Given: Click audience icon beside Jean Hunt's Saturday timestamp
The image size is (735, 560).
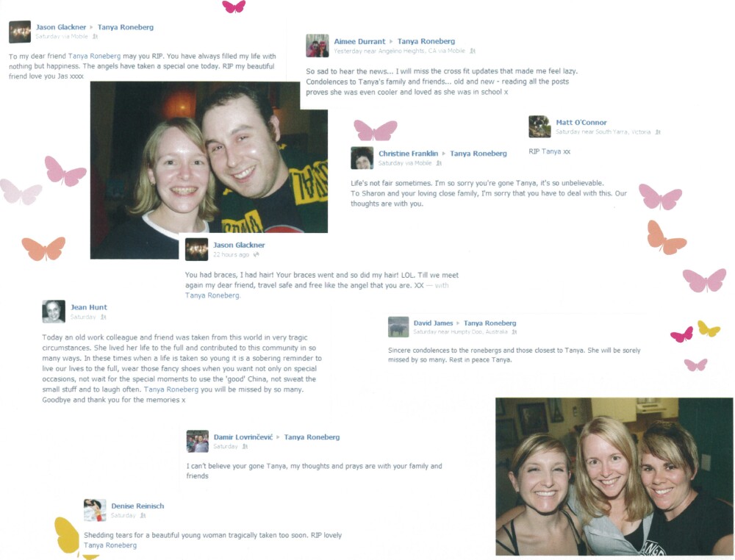Looking at the screenshot, I should pyautogui.click(x=104, y=317).
